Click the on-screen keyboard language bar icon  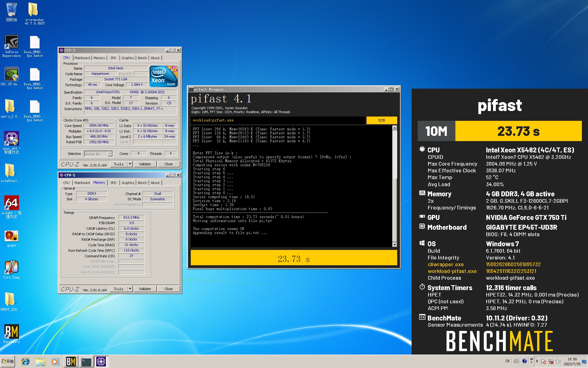click(516, 361)
